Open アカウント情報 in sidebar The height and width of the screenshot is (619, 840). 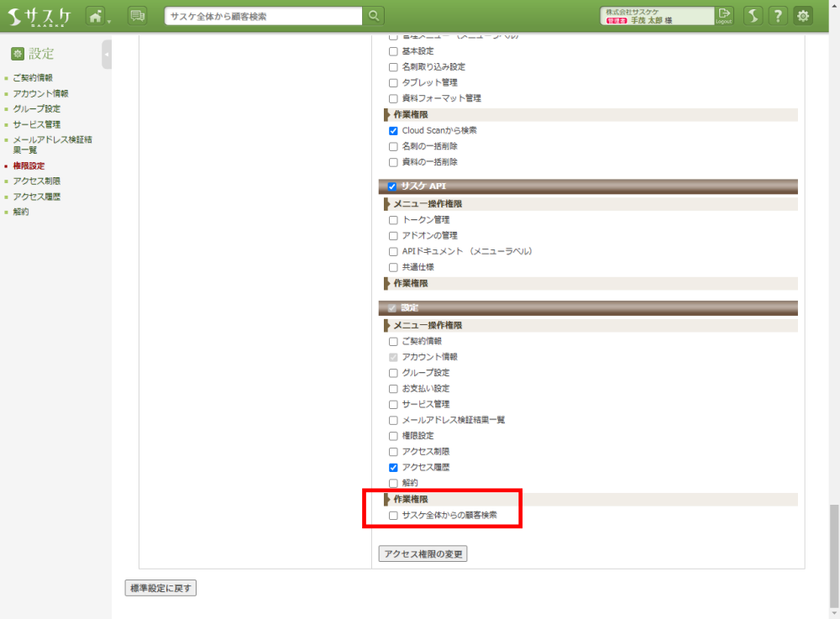[40, 93]
